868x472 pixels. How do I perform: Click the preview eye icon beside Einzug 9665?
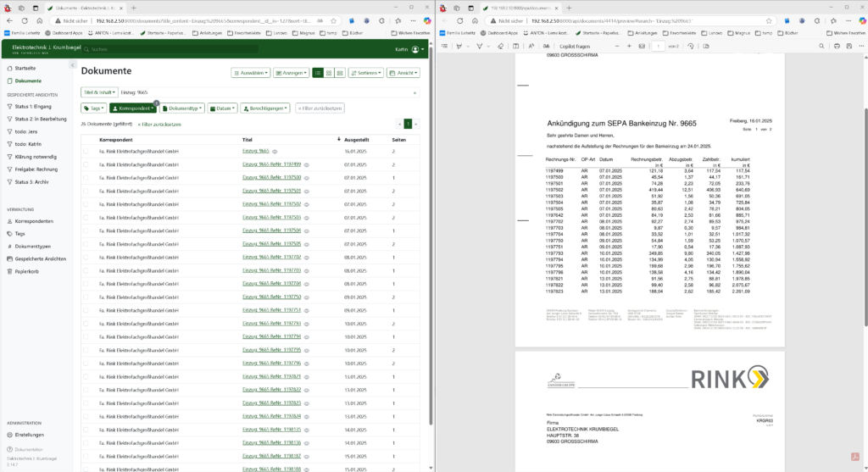[x=275, y=151]
